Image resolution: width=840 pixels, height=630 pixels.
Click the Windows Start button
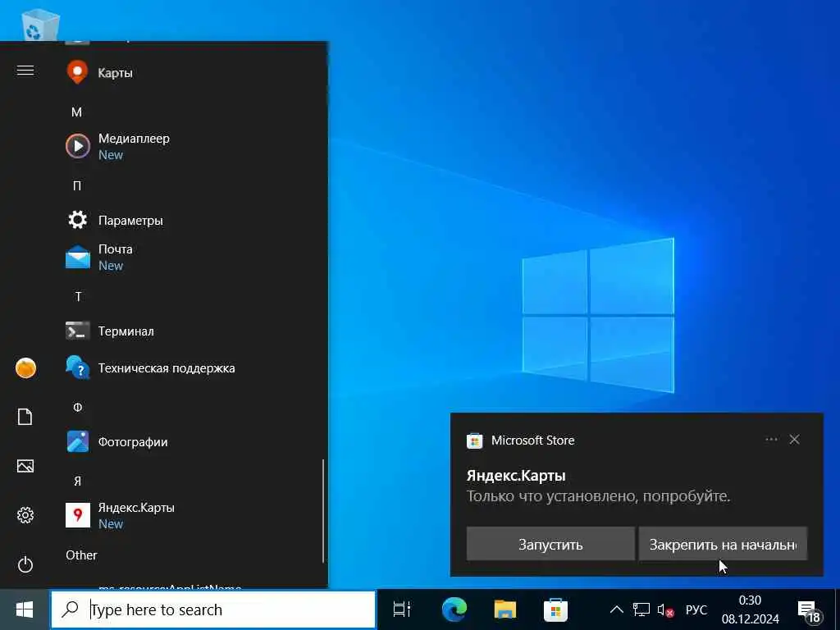(25, 609)
